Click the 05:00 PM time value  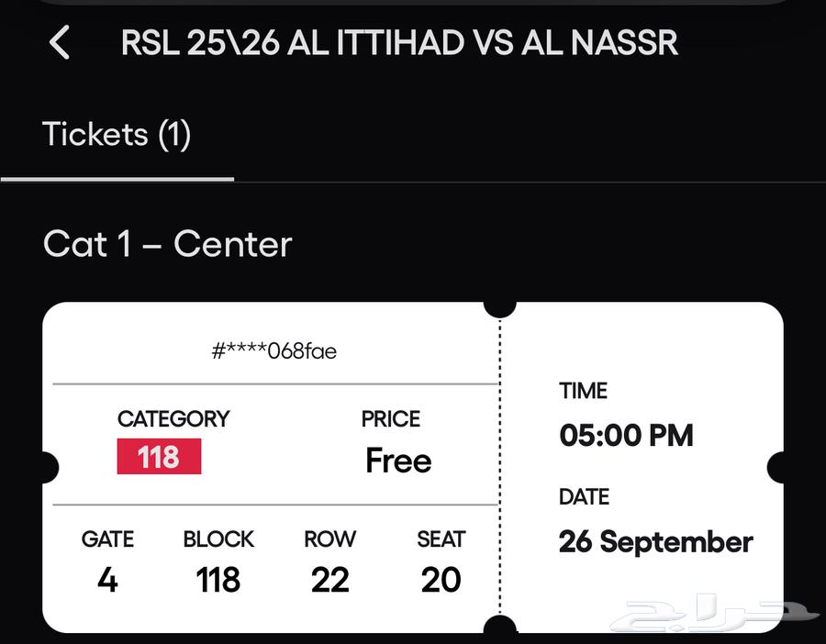pyautogui.click(x=626, y=436)
